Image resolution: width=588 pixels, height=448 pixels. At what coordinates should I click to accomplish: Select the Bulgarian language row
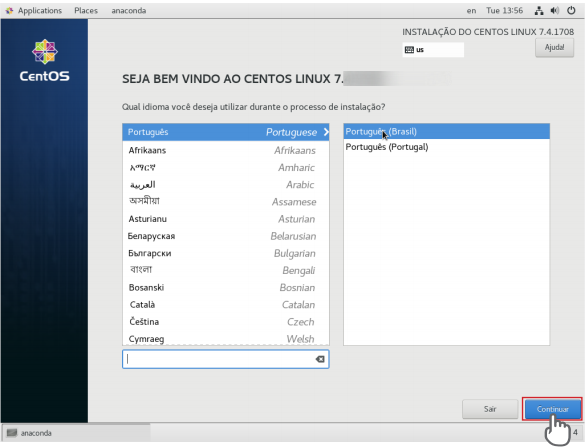[226, 253]
